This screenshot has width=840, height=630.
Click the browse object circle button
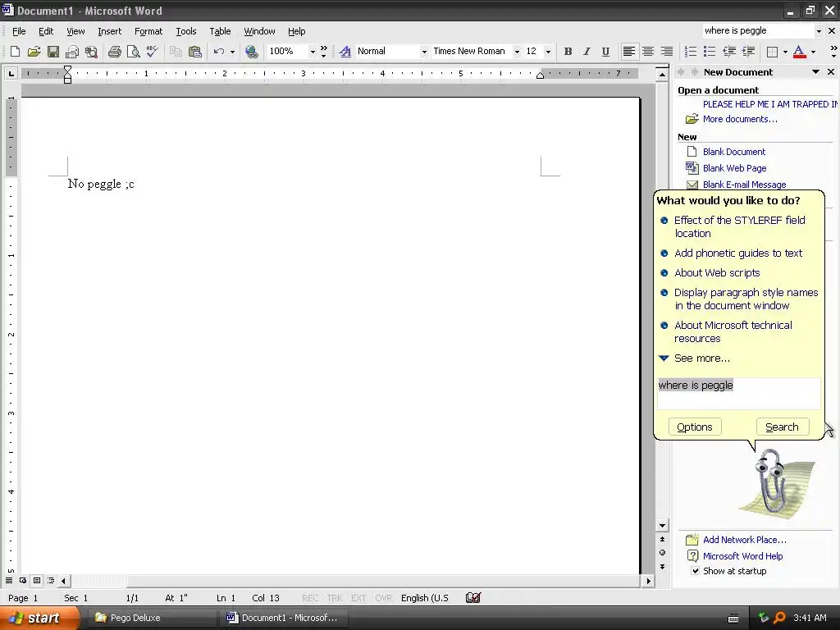point(663,553)
